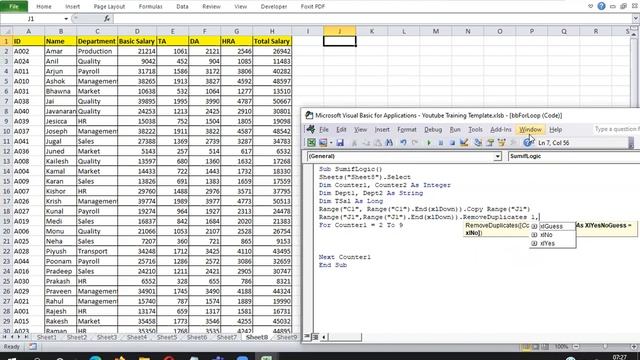Open Find with the binoculars icon
Viewport: 640px width, 360px height.
point(389,142)
